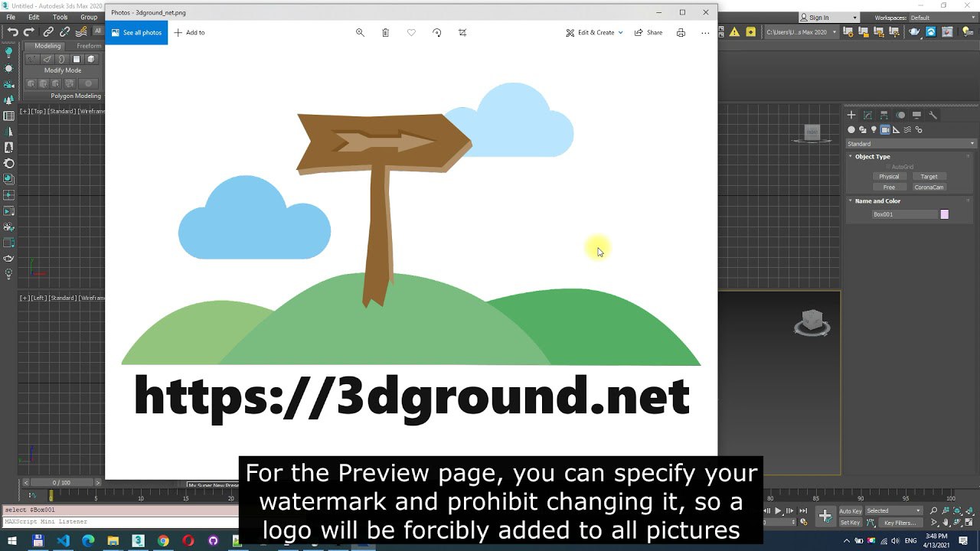Expand the Polygon Modeling ribbon panel

76,96
